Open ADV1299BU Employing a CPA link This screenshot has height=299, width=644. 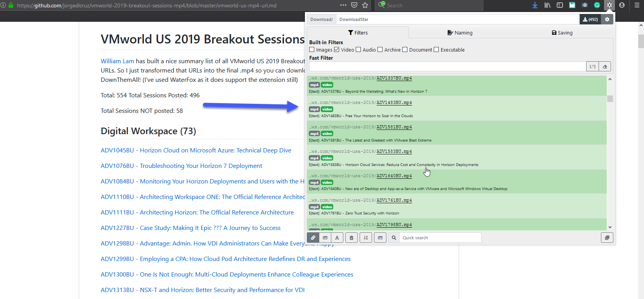(x=226, y=259)
